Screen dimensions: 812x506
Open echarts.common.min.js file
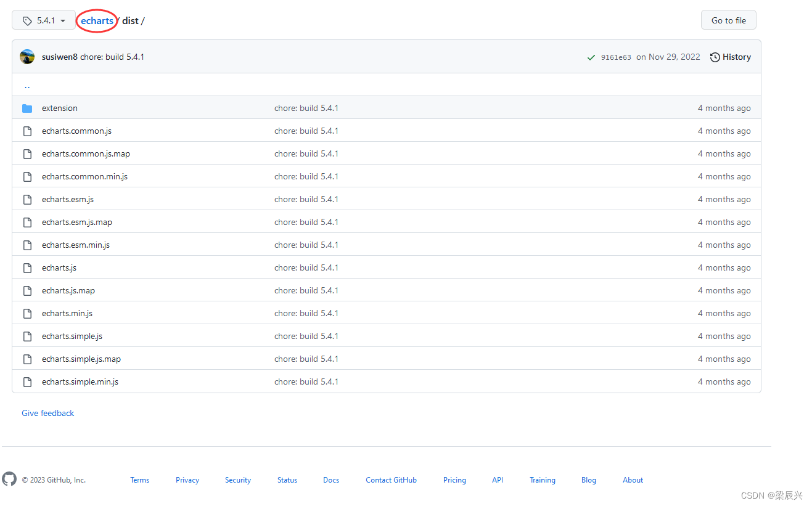pyautogui.click(x=84, y=176)
